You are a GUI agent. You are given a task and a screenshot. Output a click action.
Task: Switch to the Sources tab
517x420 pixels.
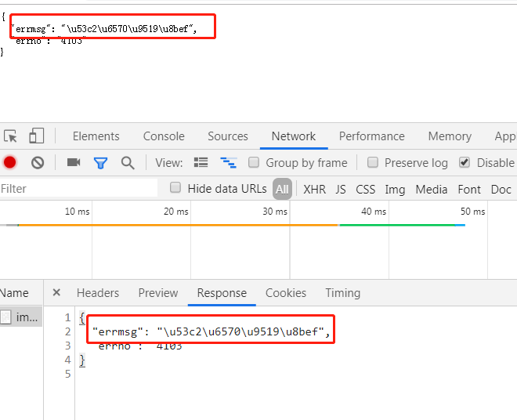[228, 136]
